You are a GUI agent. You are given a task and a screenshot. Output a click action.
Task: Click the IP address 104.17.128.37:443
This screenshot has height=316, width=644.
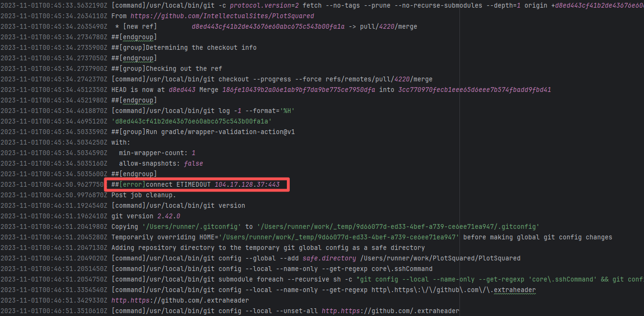coord(247,184)
